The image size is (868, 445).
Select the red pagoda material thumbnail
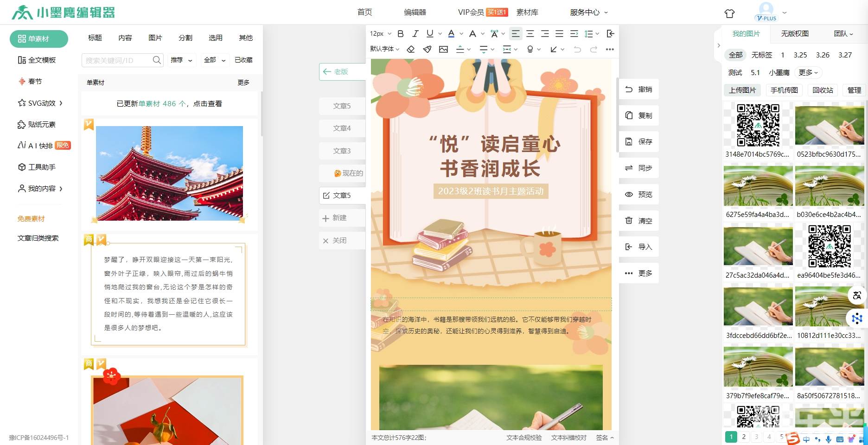169,173
